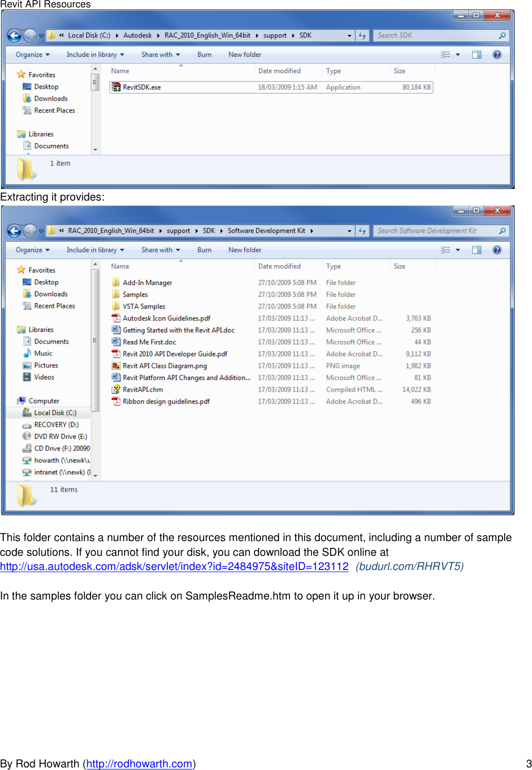Select Local Disk (C:) under Computer
The width and height of the screenshot is (532, 770).
coord(54,413)
